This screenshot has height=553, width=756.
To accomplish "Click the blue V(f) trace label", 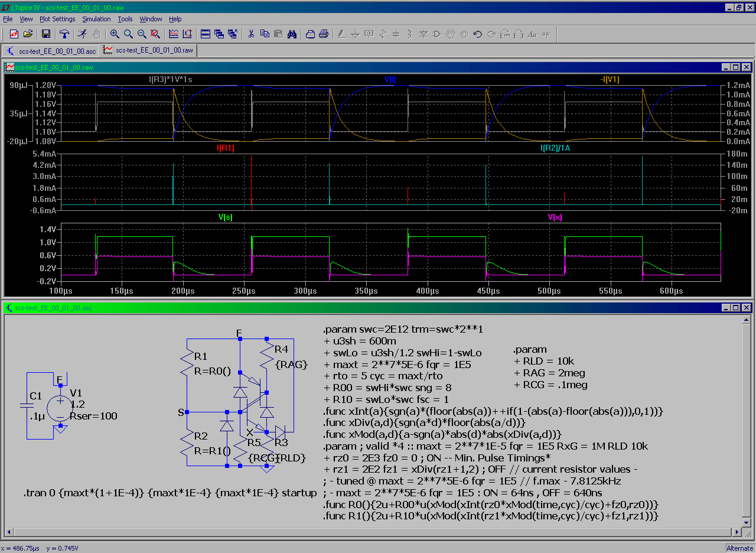I will coord(390,79).
